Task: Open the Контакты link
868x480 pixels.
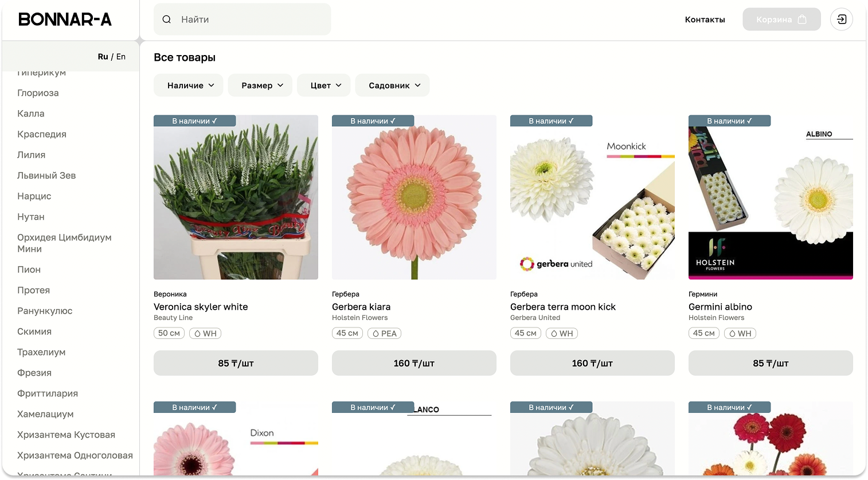Action: click(x=705, y=19)
